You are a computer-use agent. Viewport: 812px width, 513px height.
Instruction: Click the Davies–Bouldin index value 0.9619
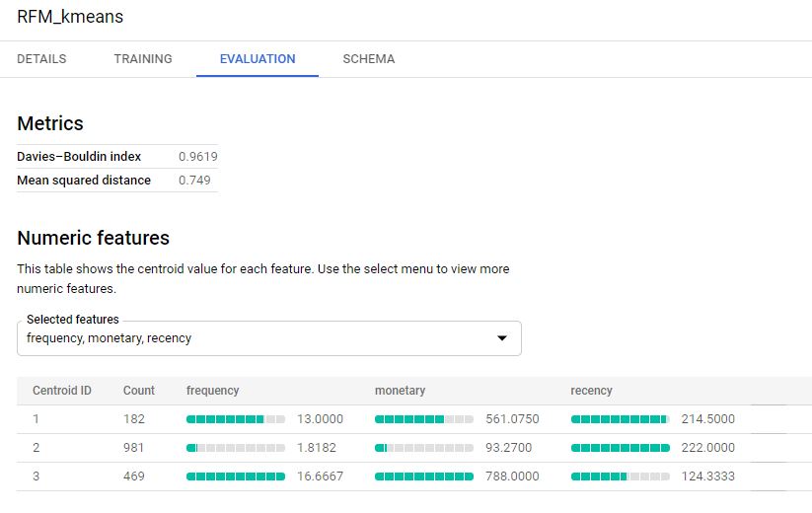(197, 157)
